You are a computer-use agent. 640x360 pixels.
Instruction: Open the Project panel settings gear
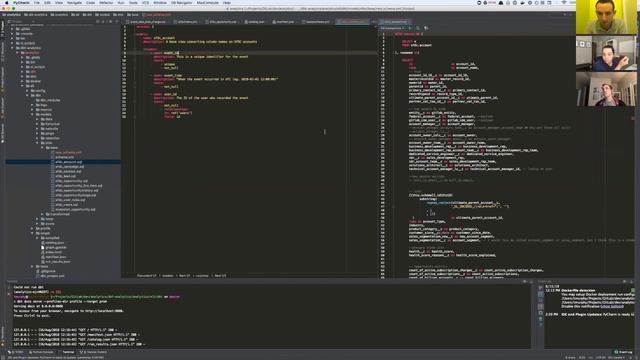110,22
